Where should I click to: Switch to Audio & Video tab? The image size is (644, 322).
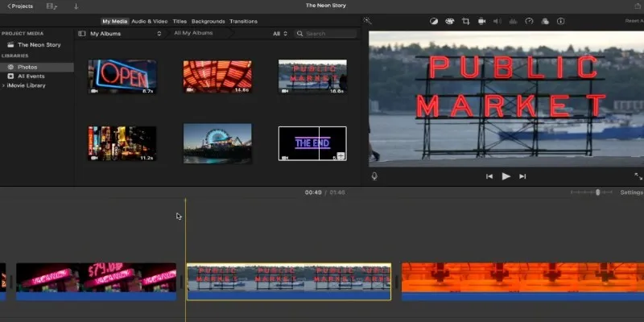pos(150,22)
